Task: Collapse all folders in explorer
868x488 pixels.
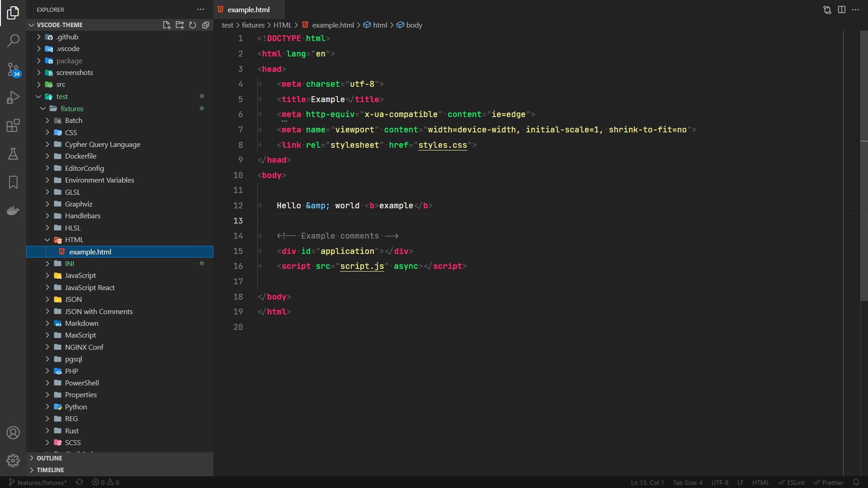Action: (x=206, y=25)
